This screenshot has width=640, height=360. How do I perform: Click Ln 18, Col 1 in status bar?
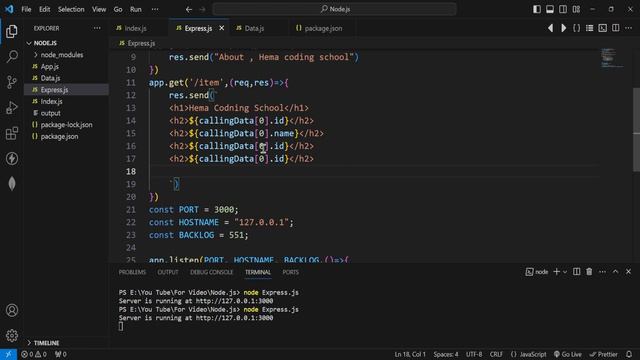click(x=410, y=354)
